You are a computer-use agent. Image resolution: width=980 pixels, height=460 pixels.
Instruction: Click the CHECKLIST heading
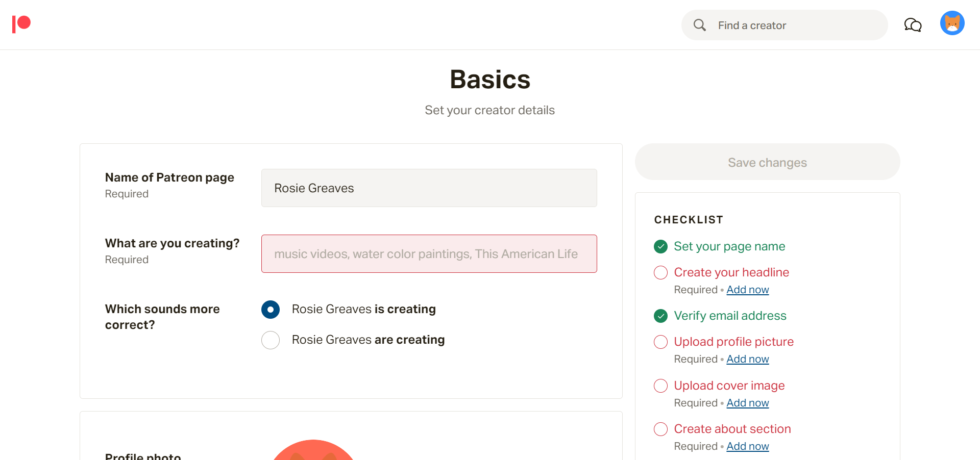689,220
